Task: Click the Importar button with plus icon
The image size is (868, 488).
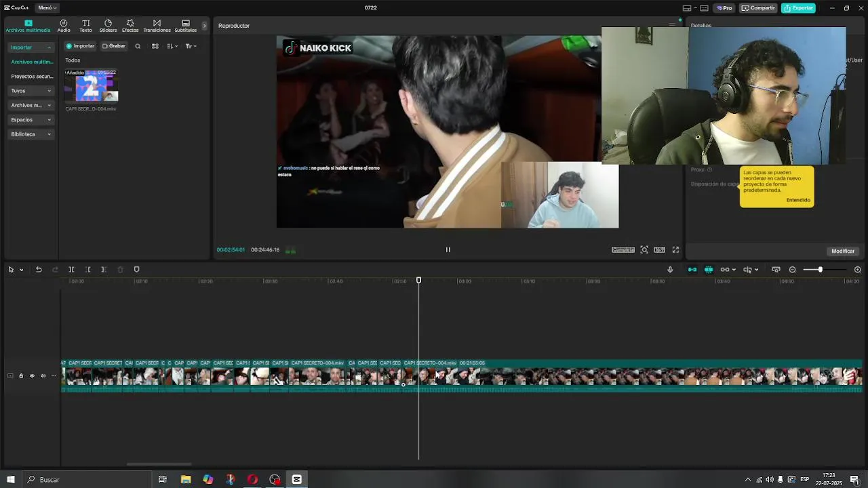Action: click(x=80, y=46)
